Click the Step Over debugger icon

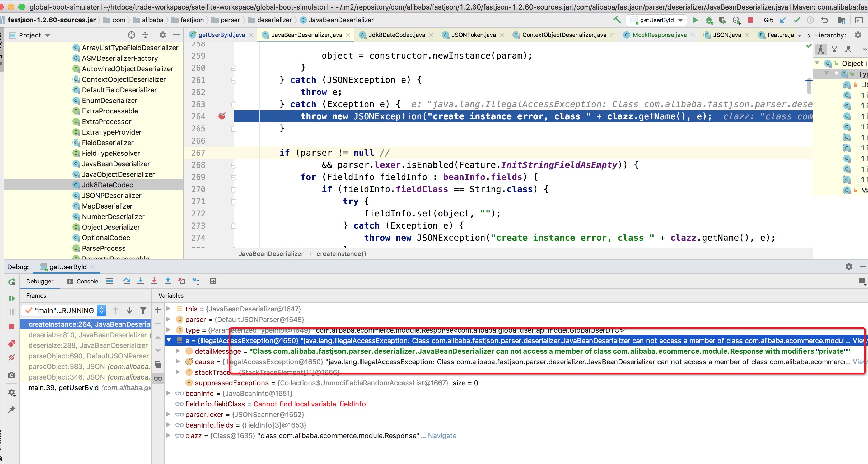coord(127,281)
